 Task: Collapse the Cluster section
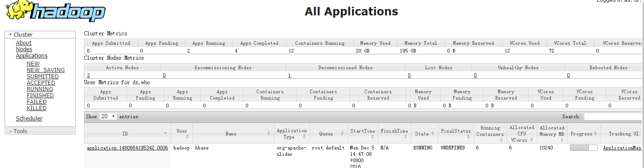(x=40, y=34)
